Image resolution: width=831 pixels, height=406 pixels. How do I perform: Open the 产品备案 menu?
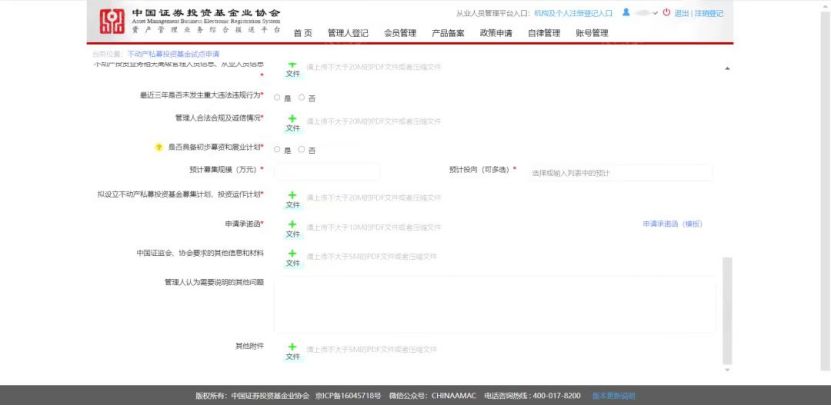448,33
